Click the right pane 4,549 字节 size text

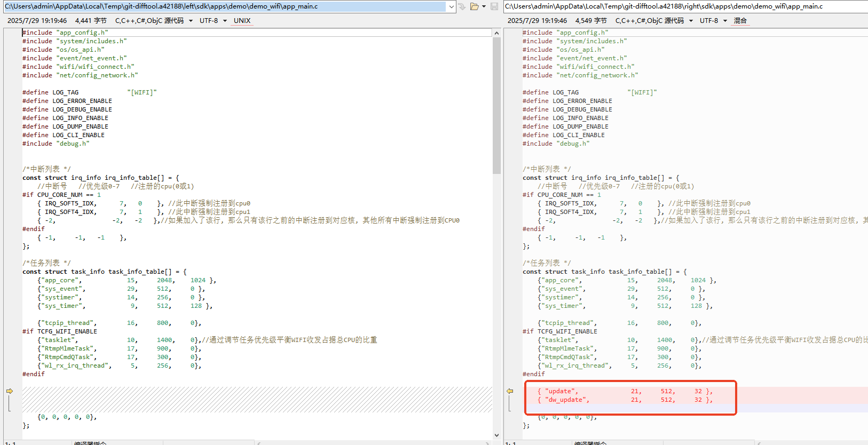click(591, 21)
